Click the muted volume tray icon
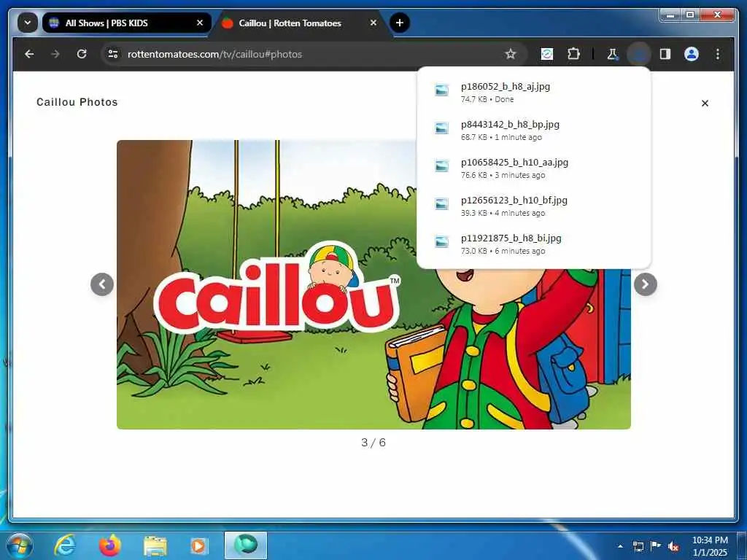Screen dimensions: 747x560 pyautogui.click(x=673, y=545)
